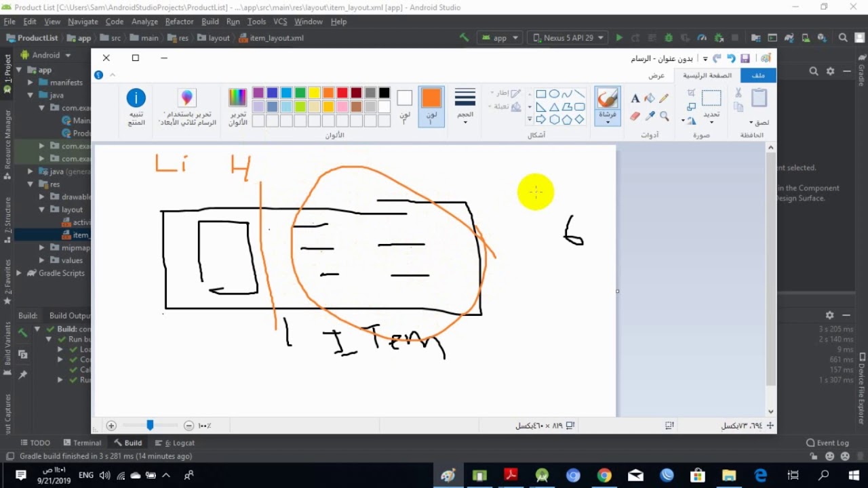This screenshot has width=868, height=488.
Task: Open the VCS menu
Action: [280, 22]
